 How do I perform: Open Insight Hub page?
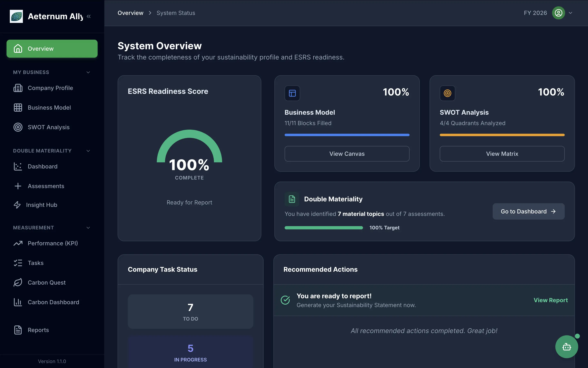coord(52,205)
